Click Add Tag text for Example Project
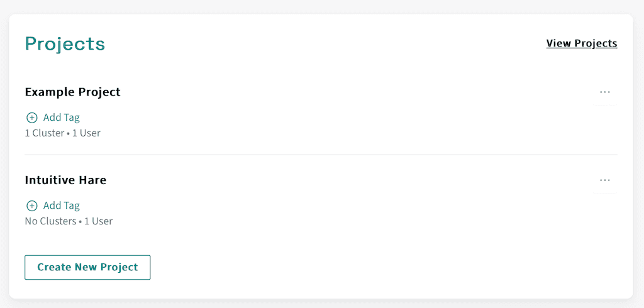The image size is (644, 308). (x=61, y=118)
